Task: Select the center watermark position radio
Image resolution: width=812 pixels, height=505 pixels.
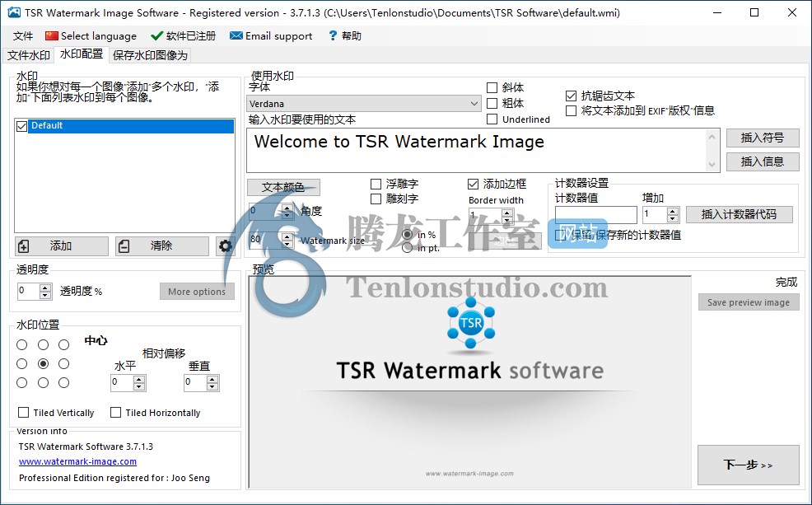Action: (43, 363)
